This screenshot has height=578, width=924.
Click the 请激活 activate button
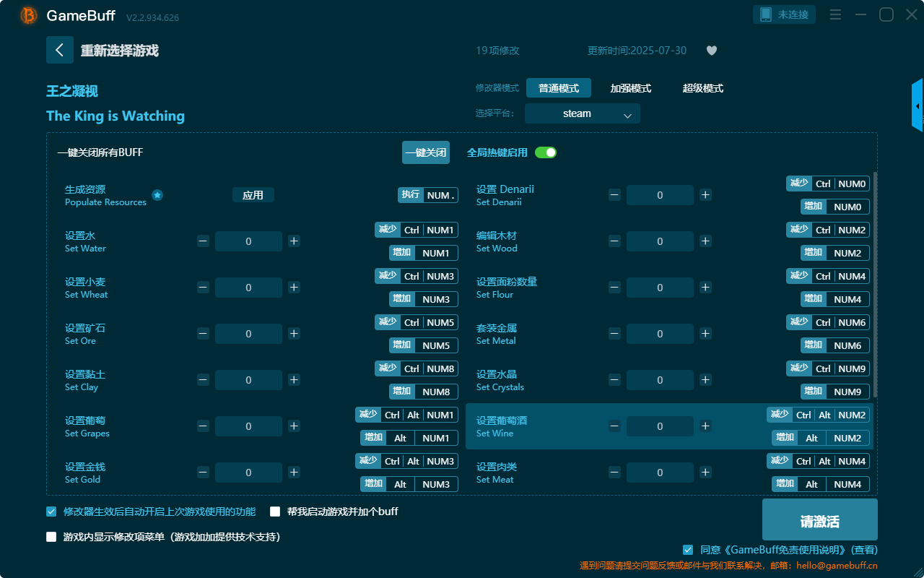[819, 520]
